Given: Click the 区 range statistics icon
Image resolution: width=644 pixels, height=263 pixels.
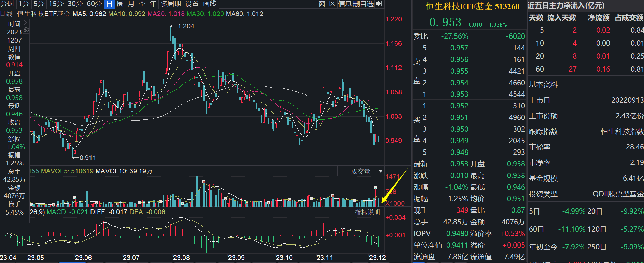Looking at the screenshot, I should click(x=332, y=4).
